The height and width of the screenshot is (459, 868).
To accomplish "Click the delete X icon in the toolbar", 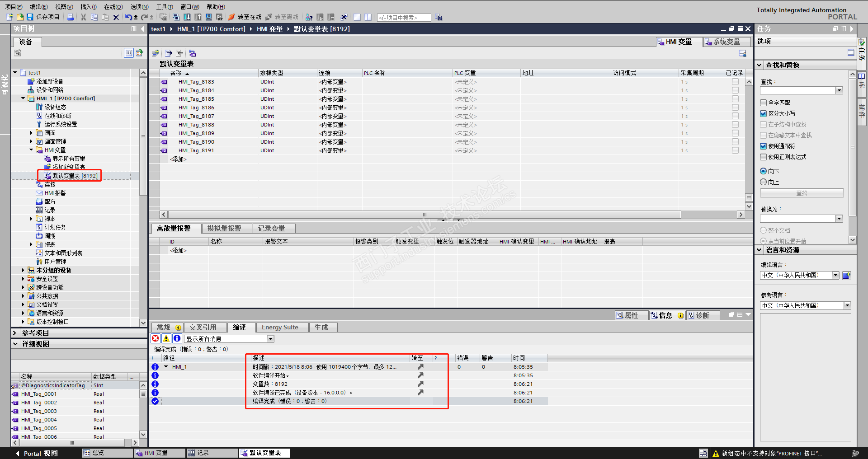I will 116,17.
